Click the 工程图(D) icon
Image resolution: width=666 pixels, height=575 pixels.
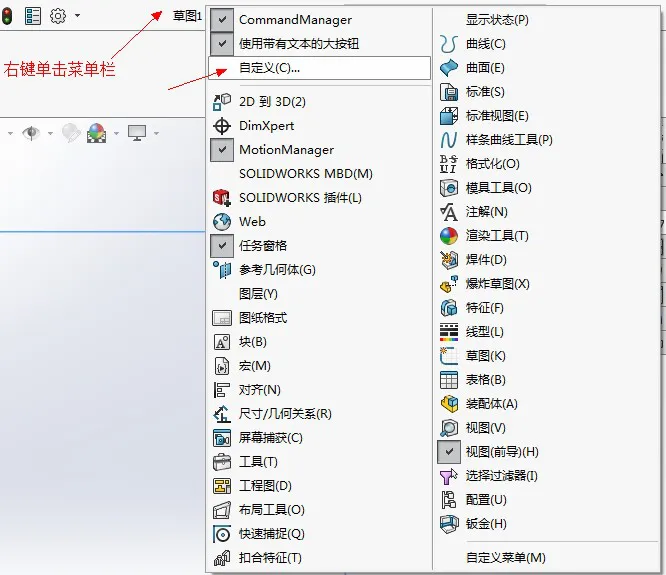click(x=222, y=486)
